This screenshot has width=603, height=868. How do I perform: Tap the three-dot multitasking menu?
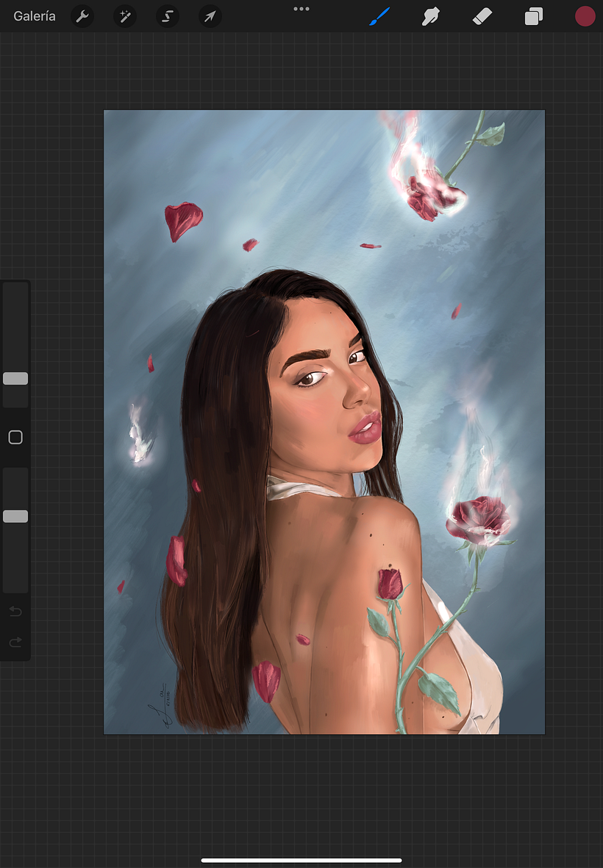pyautogui.click(x=301, y=9)
